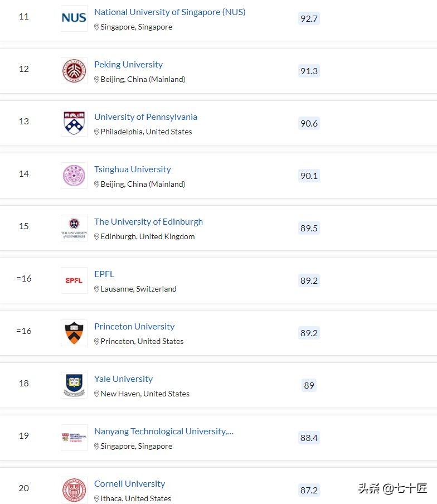Visit The University of Edinburgh page

148,222
